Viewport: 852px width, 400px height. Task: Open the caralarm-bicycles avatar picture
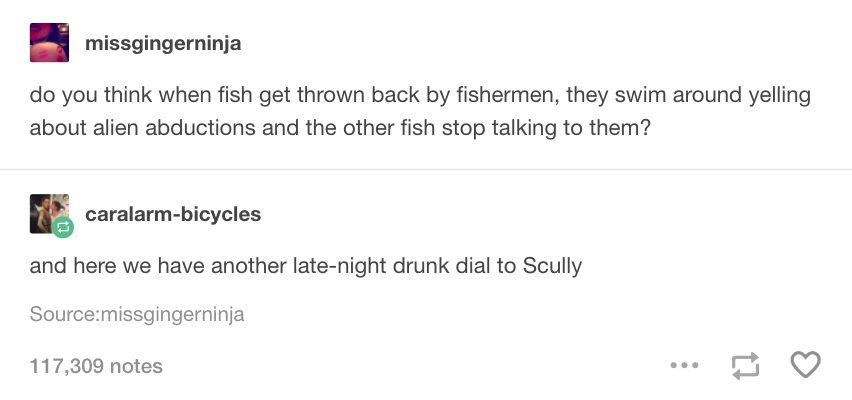coord(48,213)
